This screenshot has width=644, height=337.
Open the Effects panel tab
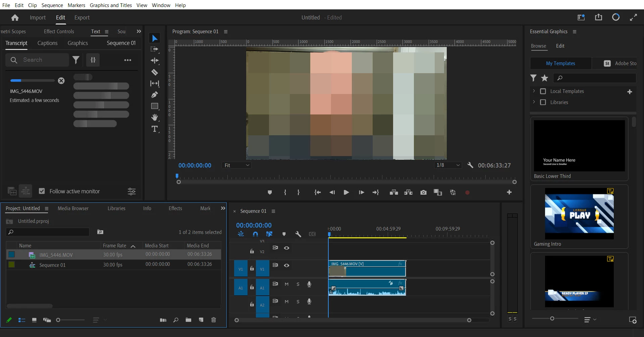tap(175, 208)
